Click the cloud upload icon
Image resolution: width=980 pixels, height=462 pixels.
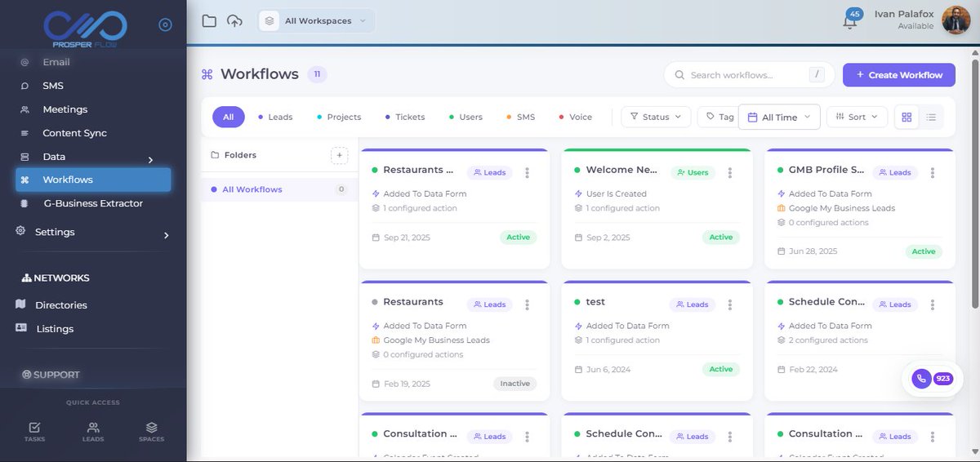point(234,21)
